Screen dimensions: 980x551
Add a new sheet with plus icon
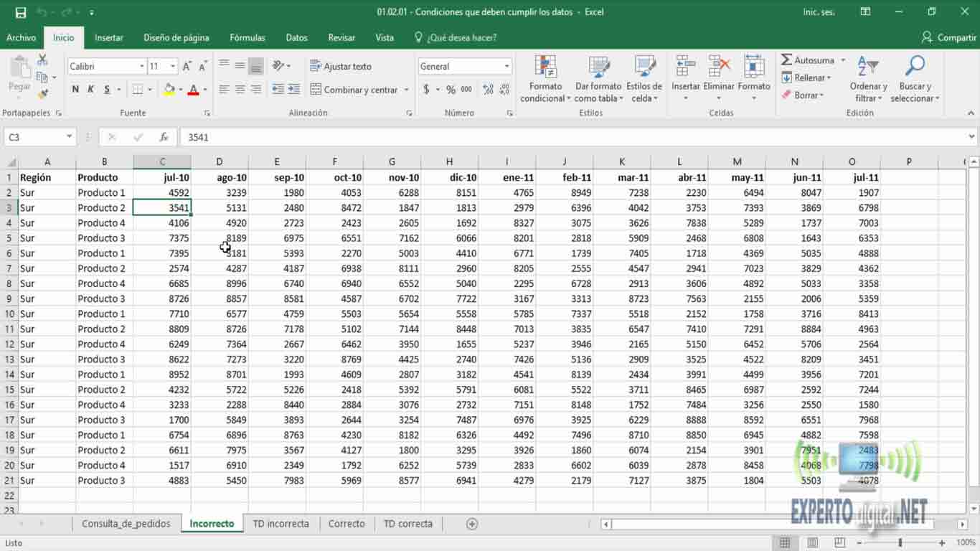click(472, 524)
